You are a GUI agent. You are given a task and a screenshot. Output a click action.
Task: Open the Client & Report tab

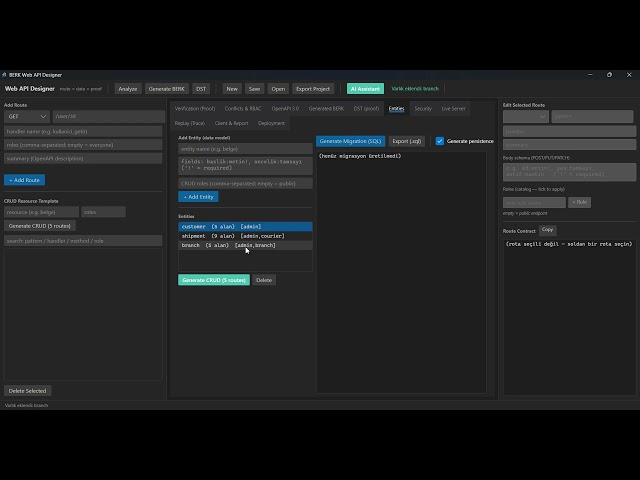coord(231,123)
